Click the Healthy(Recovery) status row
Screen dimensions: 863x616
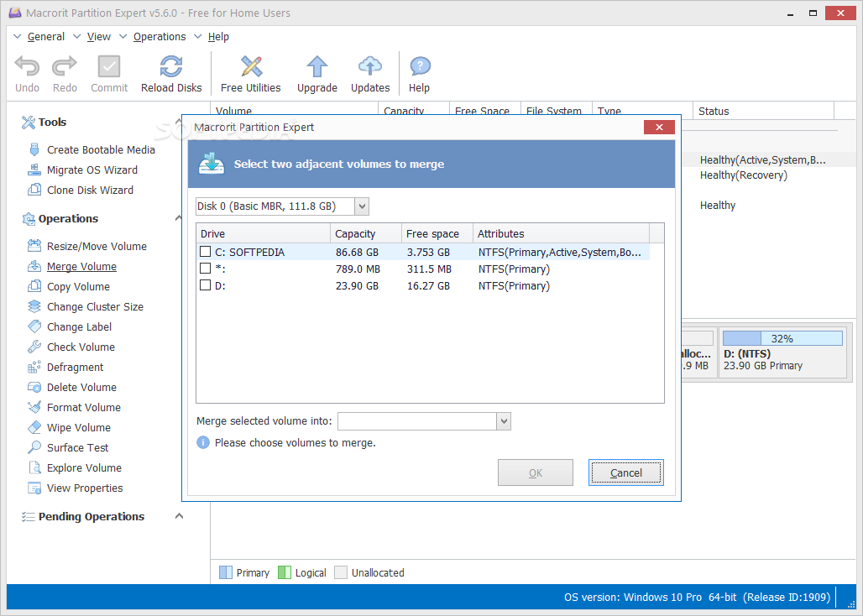pyautogui.click(x=744, y=175)
